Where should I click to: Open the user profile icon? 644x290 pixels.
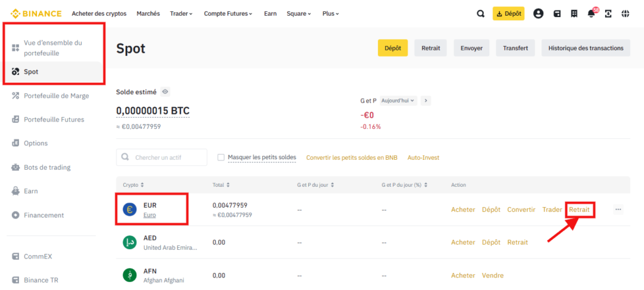(538, 14)
